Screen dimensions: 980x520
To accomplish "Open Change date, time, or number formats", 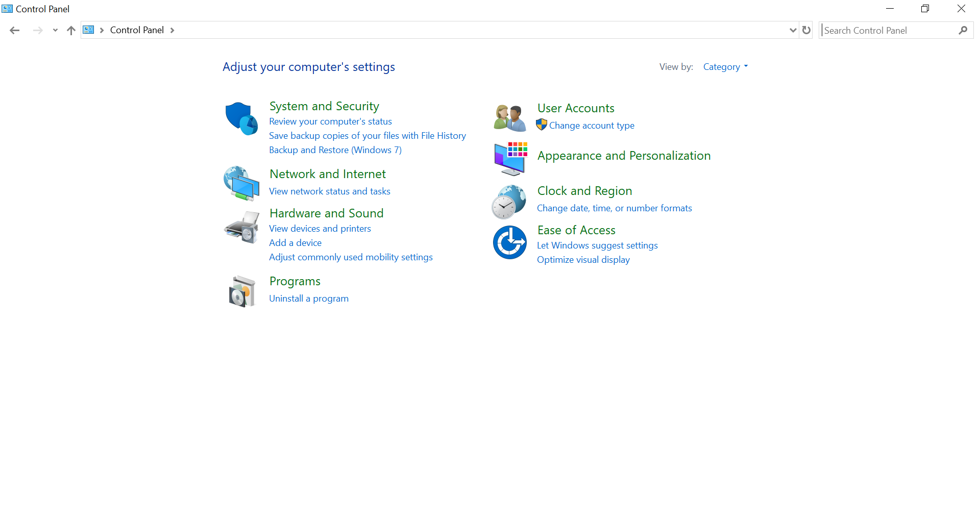I will 615,208.
